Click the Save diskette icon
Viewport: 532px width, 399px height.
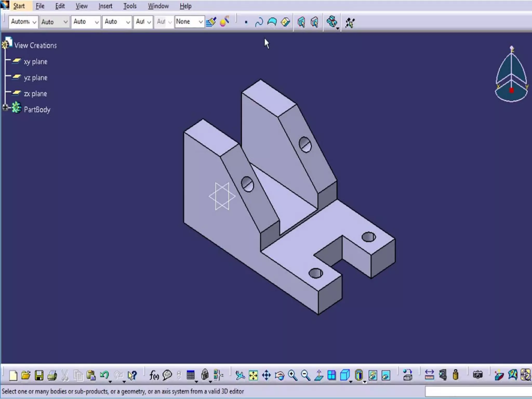39,375
